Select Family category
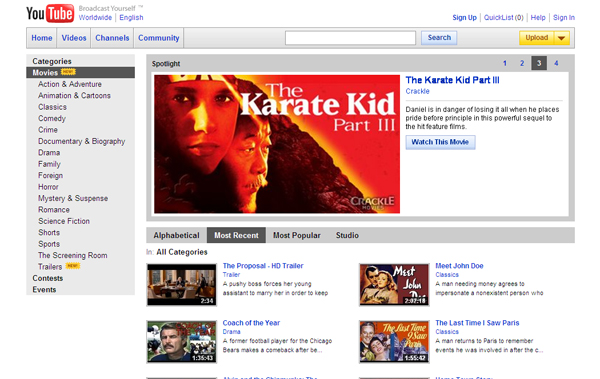 point(49,164)
